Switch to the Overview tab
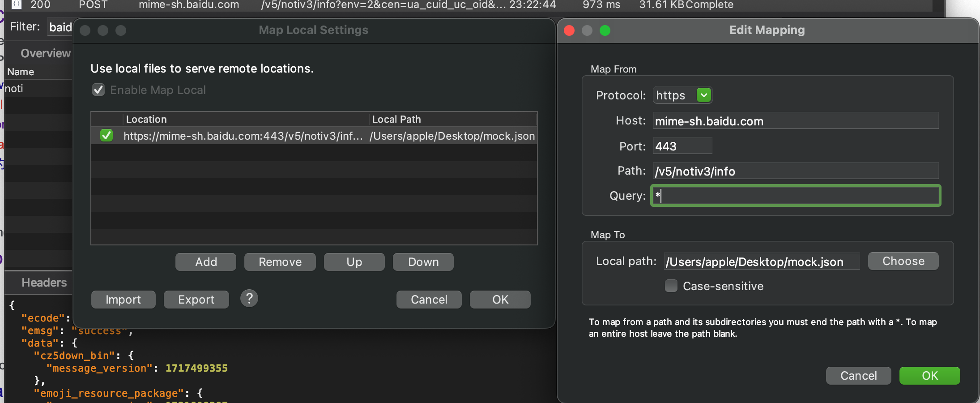The height and width of the screenshot is (403, 980). tap(45, 53)
